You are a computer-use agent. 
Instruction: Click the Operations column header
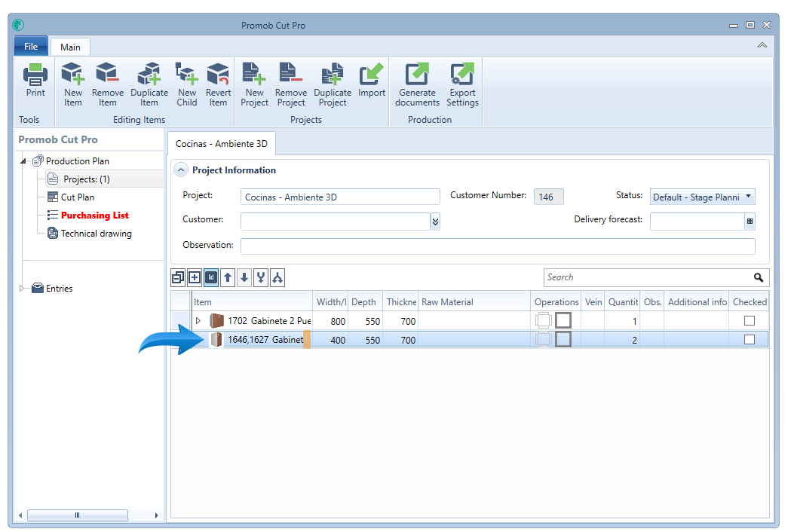pyautogui.click(x=556, y=301)
